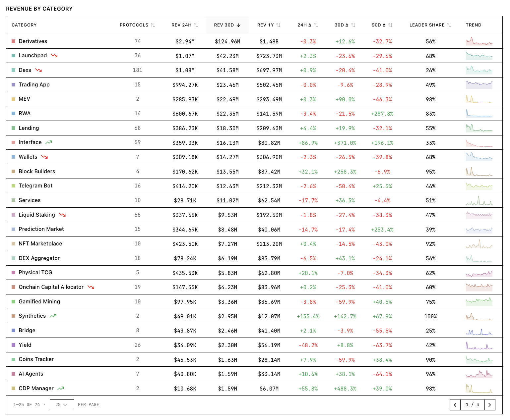This screenshot has height=420, width=510.
Task: Click the red downtrend icon beside Launchpad
Action: [x=53, y=56]
